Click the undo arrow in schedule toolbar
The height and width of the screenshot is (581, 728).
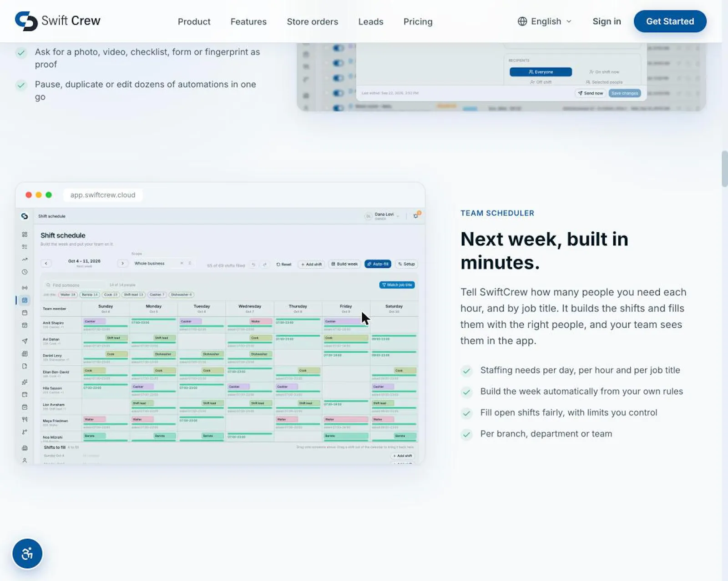[x=253, y=265]
